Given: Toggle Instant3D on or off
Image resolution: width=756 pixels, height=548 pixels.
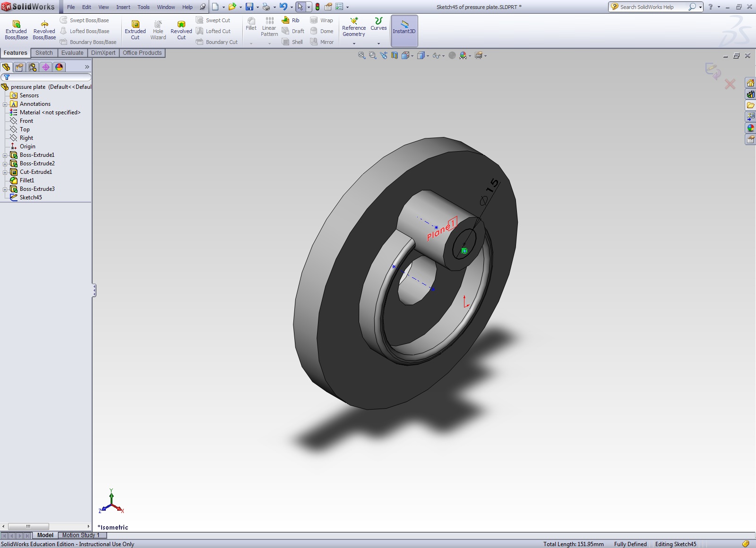Looking at the screenshot, I should point(404,29).
